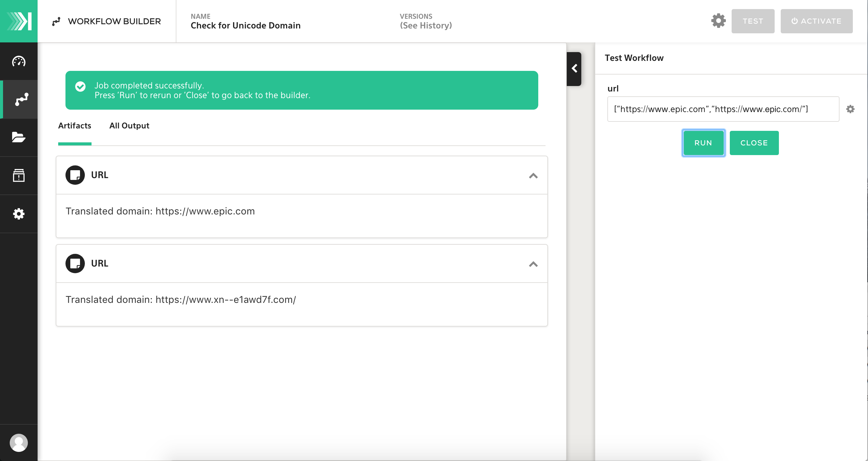Open workflow settings gear near TEST button
868x461 pixels.
[x=718, y=21]
